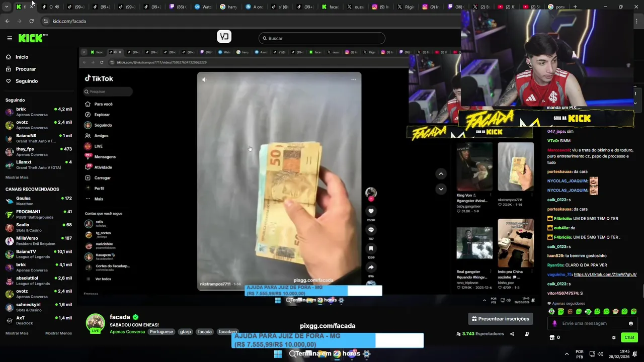The width and height of the screenshot is (644, 362).
Task: Switch to the 'ouss' X tab
Action: tap(356, 7)
